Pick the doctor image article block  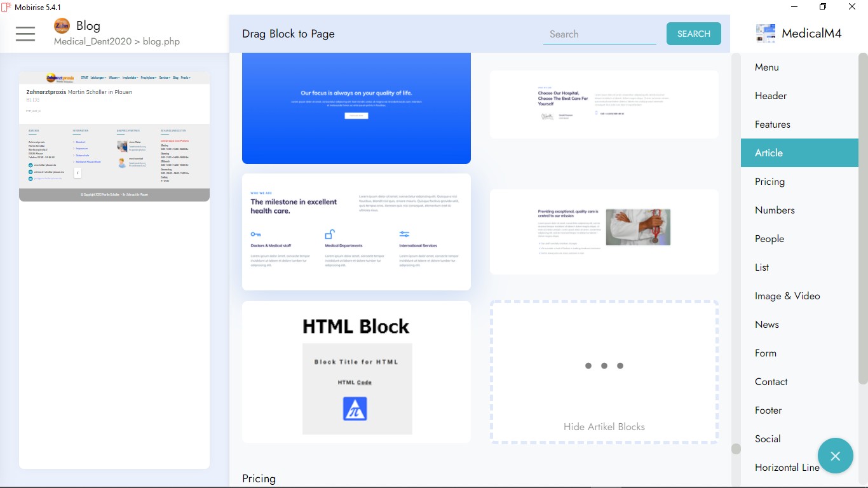pyautogui.click(x=604, y=232)
